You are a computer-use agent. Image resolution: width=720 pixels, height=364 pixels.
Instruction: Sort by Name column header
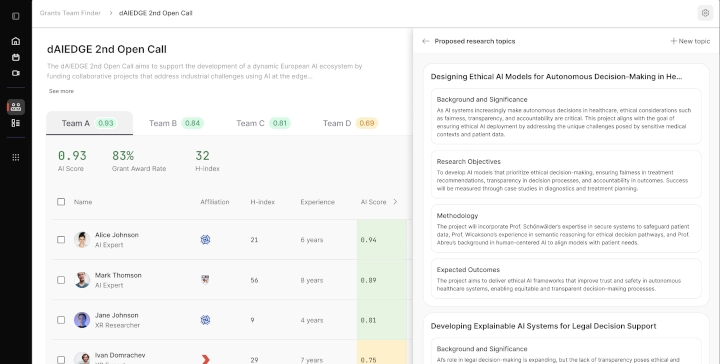83,202
